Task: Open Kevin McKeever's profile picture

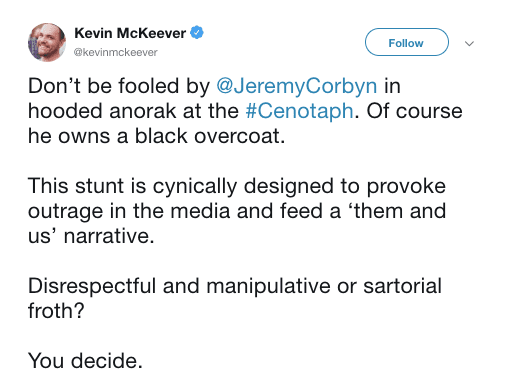Action: pyautogui.click(x=47, y=42)
